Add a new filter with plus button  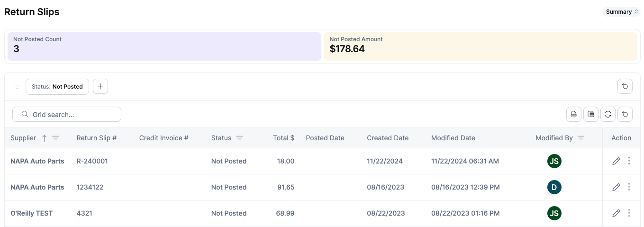click(100, 86)
